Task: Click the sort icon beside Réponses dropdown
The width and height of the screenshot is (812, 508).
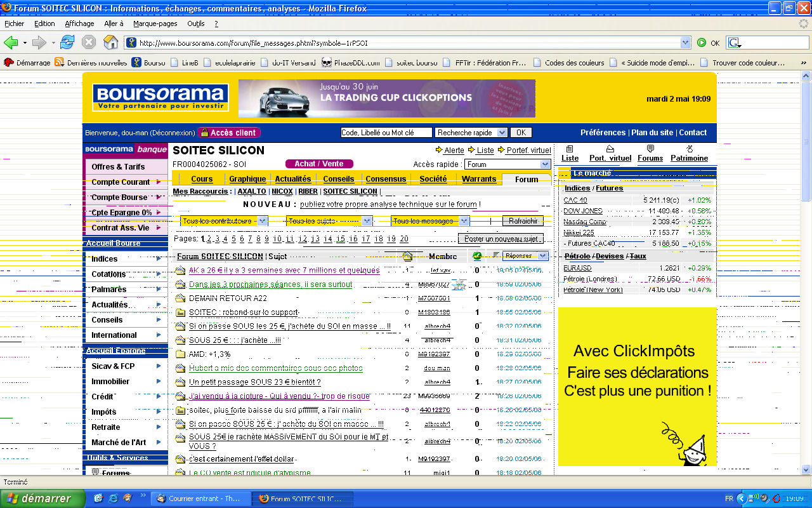Action: (x=495, y=256)
